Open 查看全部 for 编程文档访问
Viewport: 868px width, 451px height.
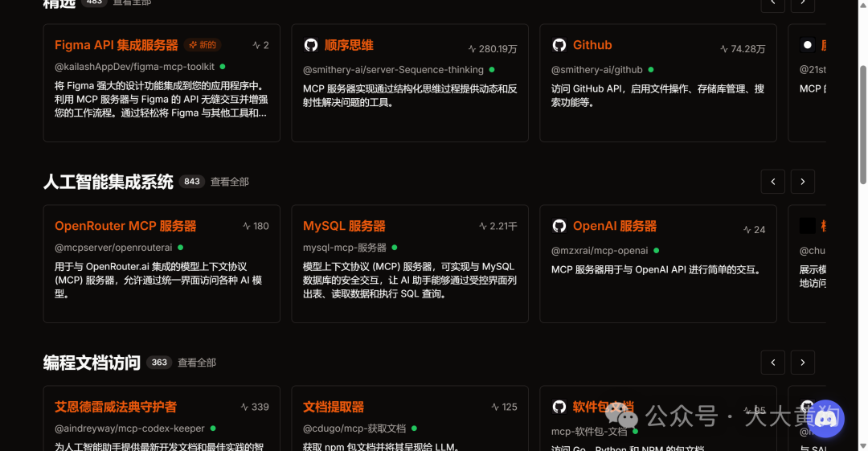pos(197,363)
